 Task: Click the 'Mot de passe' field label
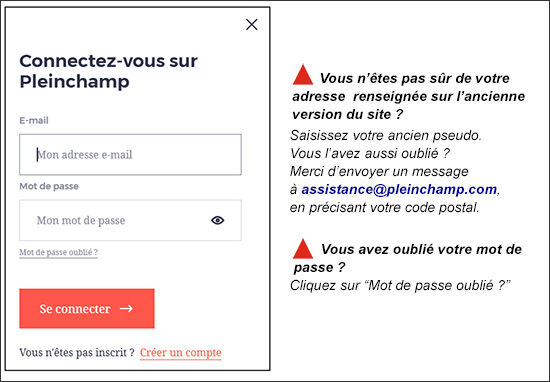coord(49,186)
